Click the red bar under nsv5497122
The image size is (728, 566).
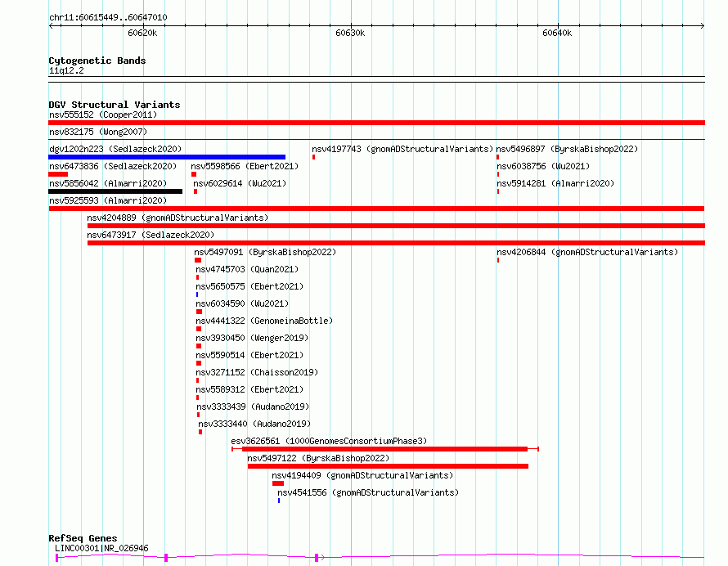click(389, 466)
